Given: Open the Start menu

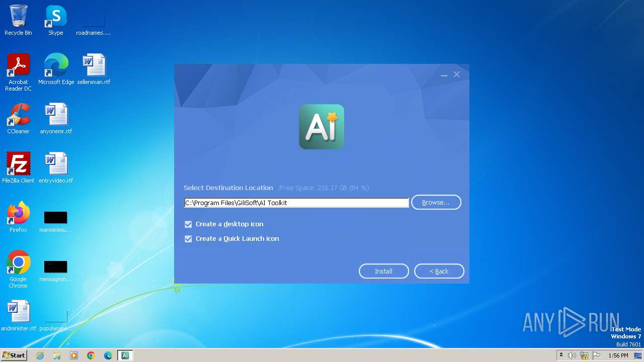Looking at the screenshot, I should (x=14, y=355).
